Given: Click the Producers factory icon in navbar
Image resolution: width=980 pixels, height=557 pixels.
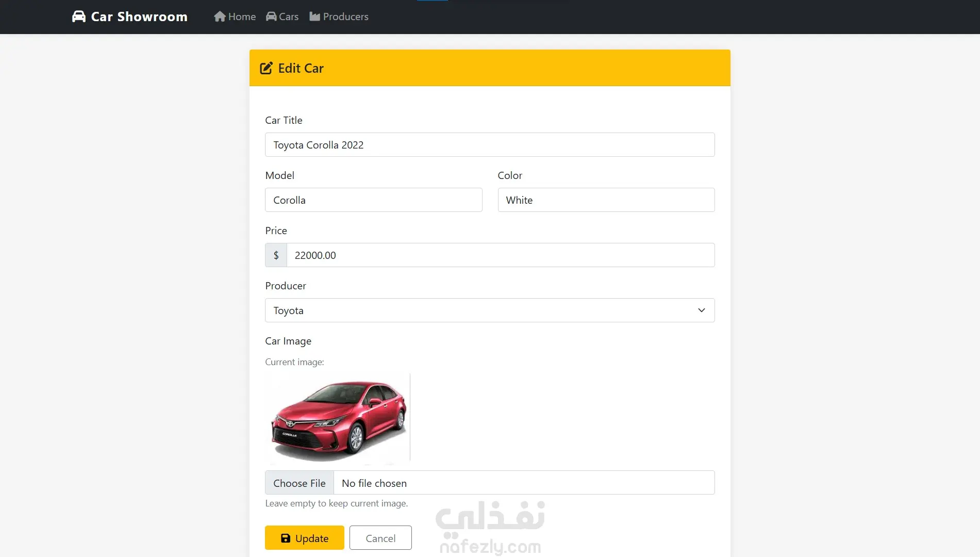Looking at the screenshot, I should coord(314,17).
